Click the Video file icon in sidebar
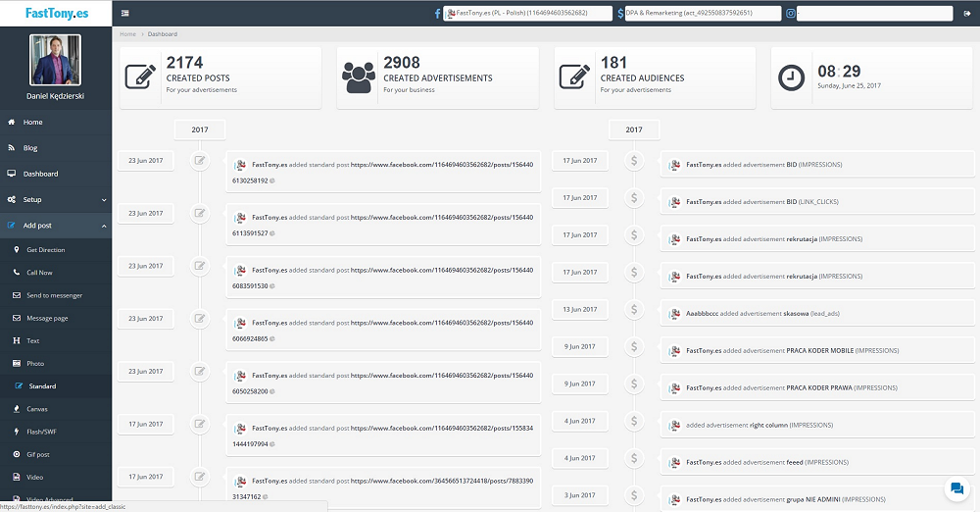 (17, 477)
